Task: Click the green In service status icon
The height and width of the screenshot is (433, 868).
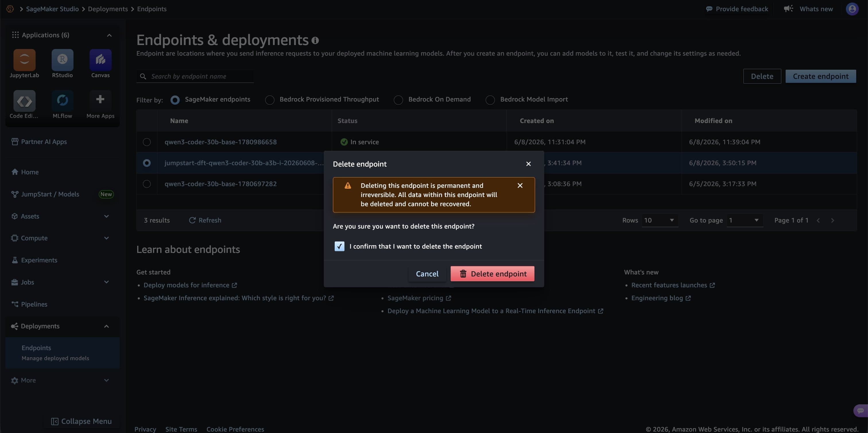Action: point(344,142)
